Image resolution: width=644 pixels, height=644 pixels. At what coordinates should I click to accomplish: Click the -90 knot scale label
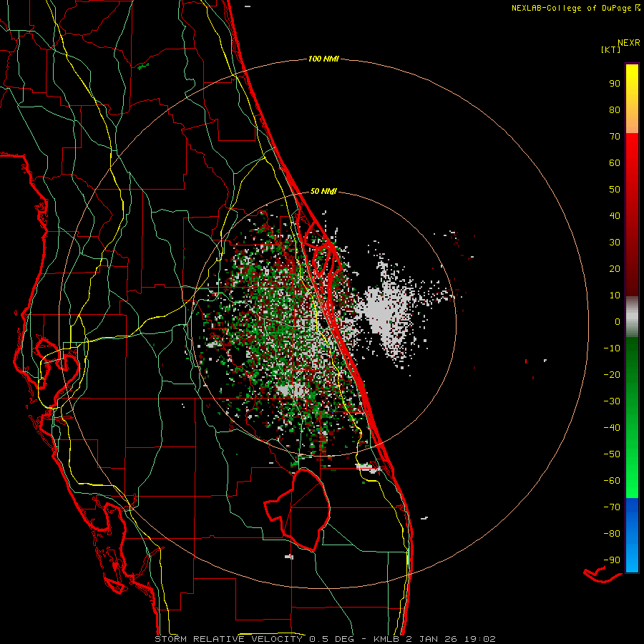click(x=612, y=560)
